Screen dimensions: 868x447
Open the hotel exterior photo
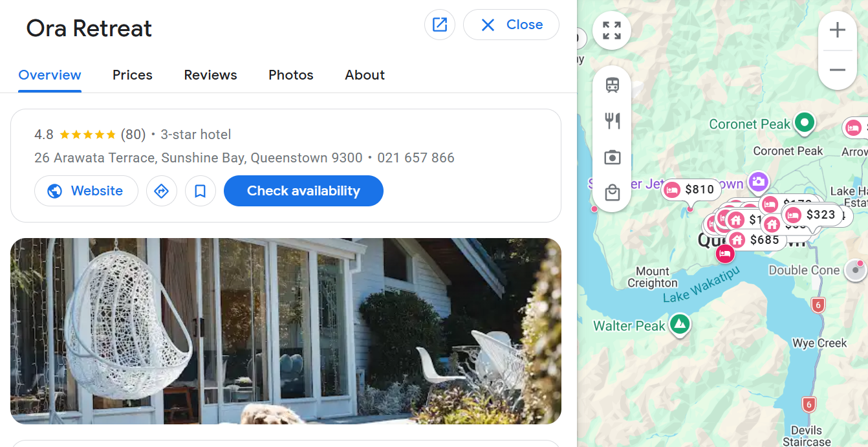coord(286,331)
